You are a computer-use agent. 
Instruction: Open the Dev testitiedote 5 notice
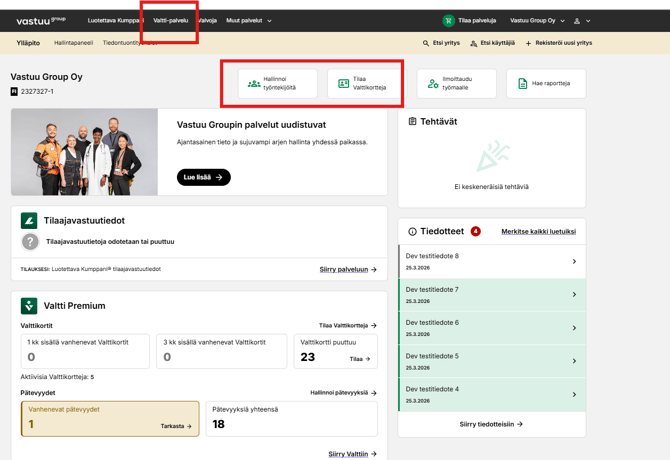pyautogui.click(x=492, y=361)
